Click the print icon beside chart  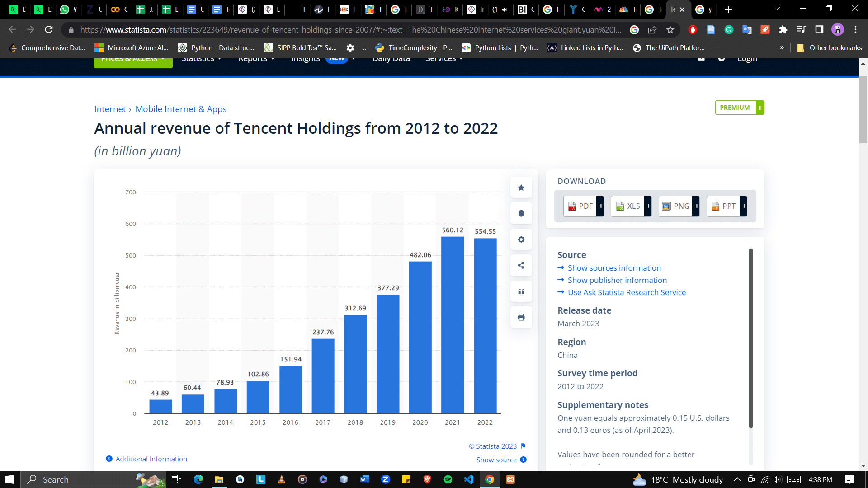[521, 317]
